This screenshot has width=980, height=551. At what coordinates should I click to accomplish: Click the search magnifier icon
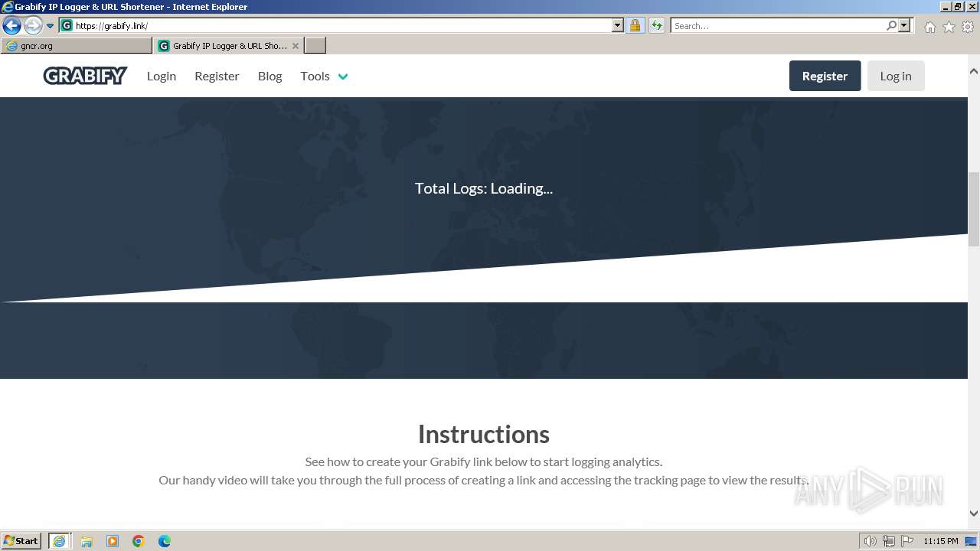coord(891,25)
